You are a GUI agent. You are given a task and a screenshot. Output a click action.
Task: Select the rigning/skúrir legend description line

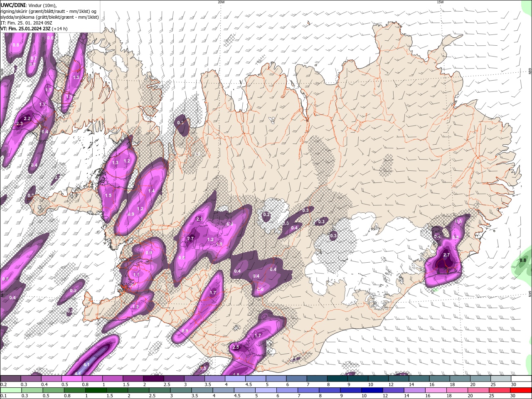(49, 11)
